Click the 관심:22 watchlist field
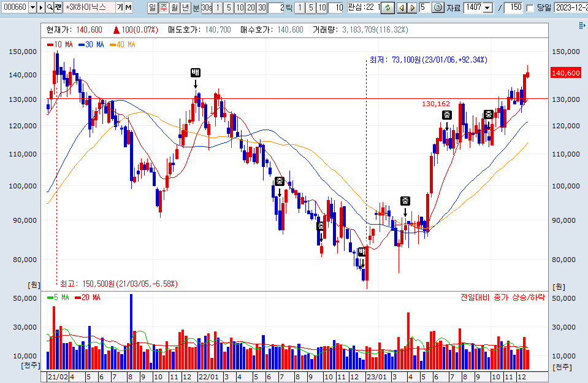588x383 pixels. (x=364, y=7)
